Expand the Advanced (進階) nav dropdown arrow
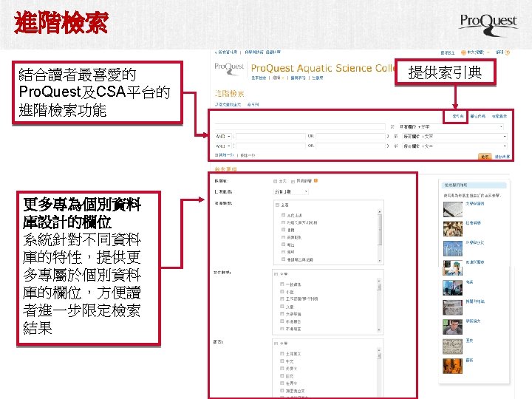The width and height of the screenshot is (532, 399). 282,78
